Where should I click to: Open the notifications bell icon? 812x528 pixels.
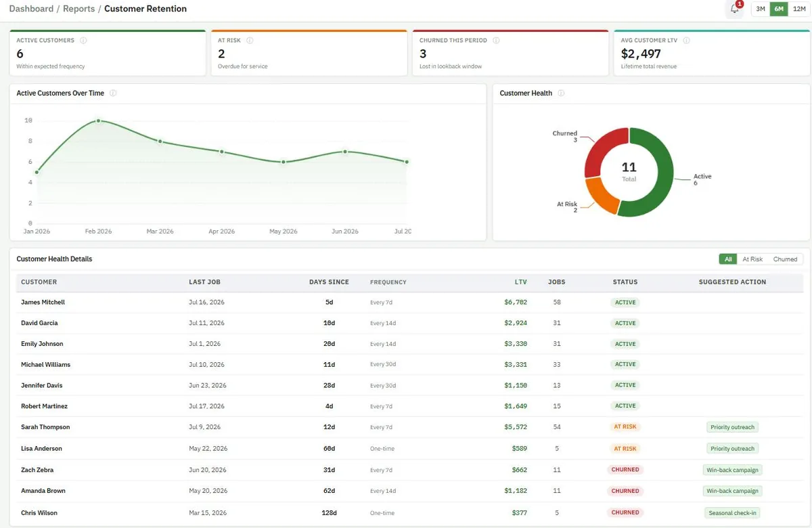(x=734, y=9)
